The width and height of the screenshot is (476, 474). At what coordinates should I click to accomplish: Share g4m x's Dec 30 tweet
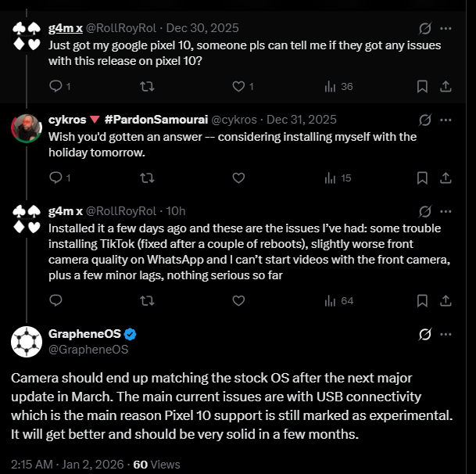[x=446, y=86]
